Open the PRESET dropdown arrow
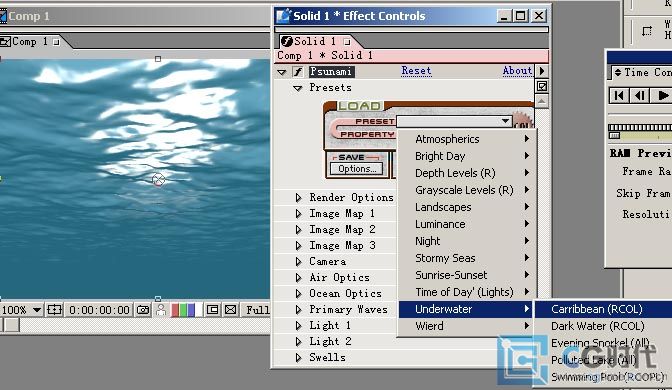Image resolution: width=672 pixels, height=390 pixels. (x=505, y=121)
